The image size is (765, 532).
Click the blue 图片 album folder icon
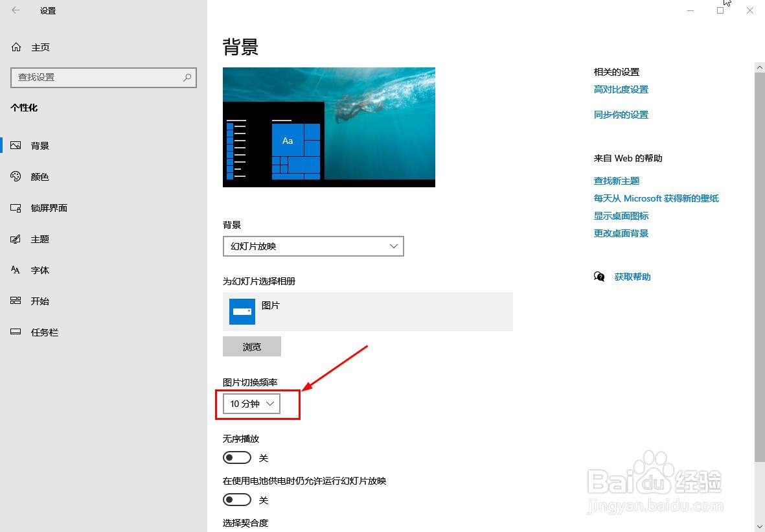coord(242,312)
